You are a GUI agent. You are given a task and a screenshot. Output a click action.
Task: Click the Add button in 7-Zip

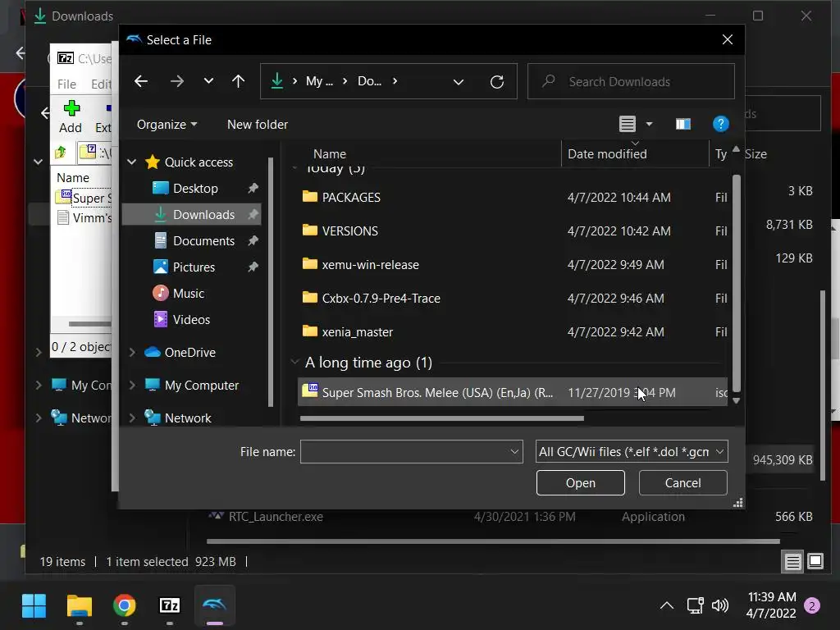(71, 116)
